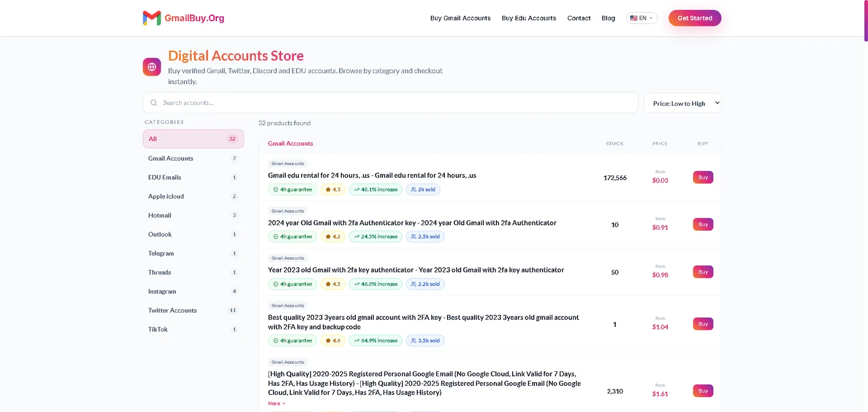Filter by Twitter Accounts category

[193, 310]
